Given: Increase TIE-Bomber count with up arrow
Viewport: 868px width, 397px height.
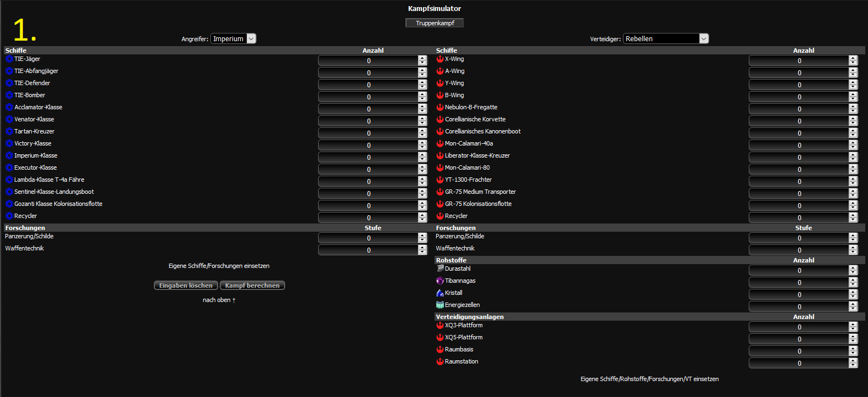Looking at the screenshot, I should [422, 94].
